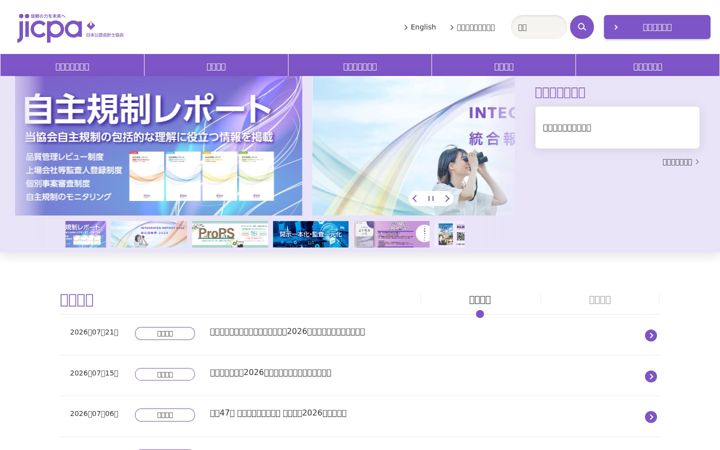Viewport: 720px width, 450px height.
Task: Click the arrow icon on 07-15 news row
Action: pos(651,377)
